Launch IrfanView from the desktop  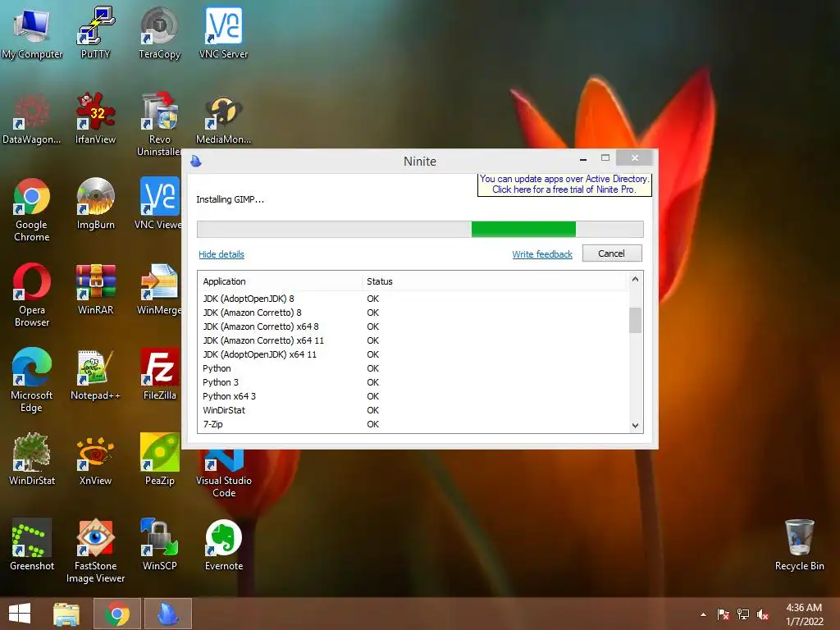[x=95, y=118]
